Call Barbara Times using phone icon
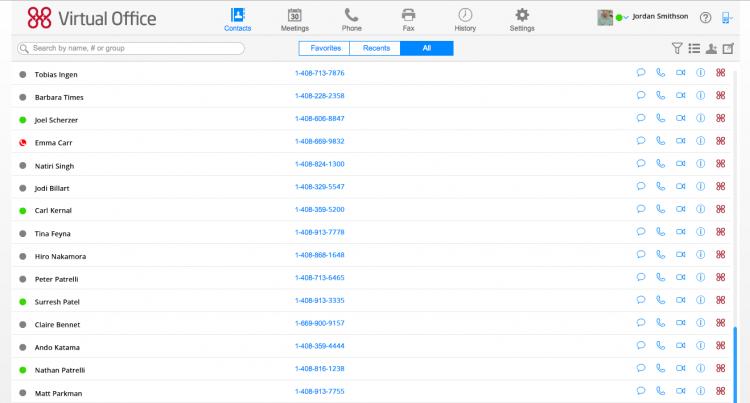 coord(660,96)
